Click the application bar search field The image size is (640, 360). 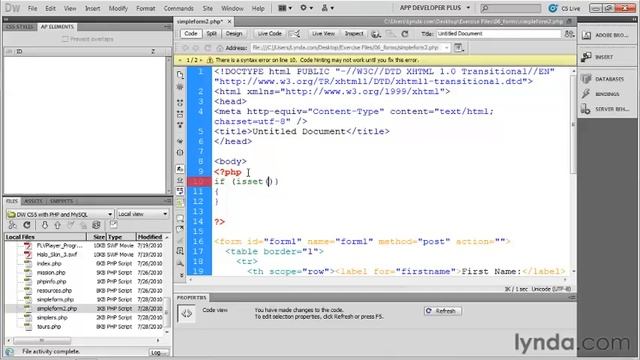tap(510, 8)
